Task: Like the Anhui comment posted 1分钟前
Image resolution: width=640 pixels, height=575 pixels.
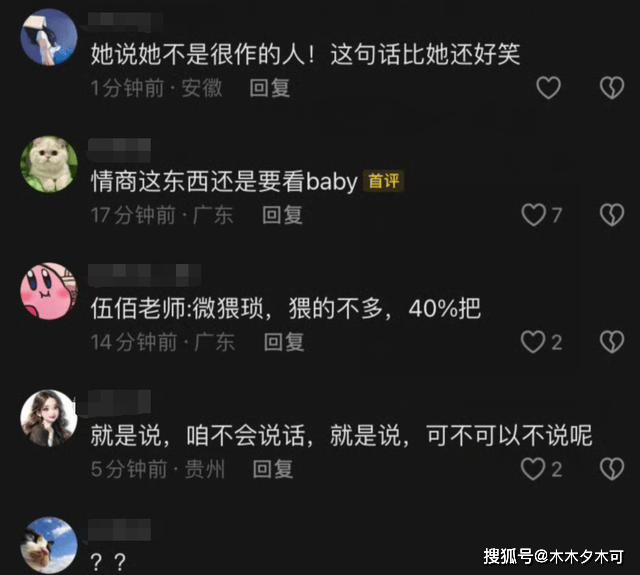Action: 548,88
